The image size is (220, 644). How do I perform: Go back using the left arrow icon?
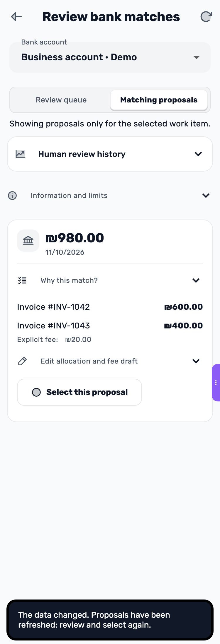(x=16, y=17)
